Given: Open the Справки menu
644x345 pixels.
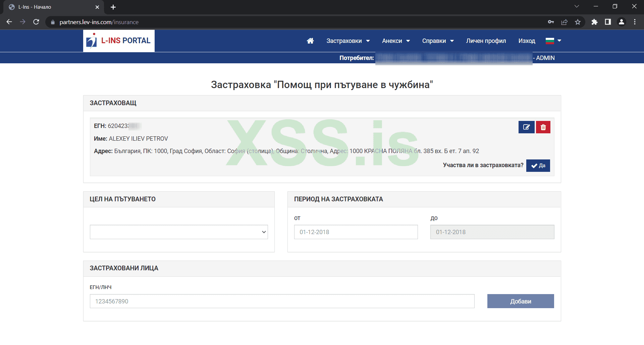Looking at the screenshot, I should (x=438, y=41).
